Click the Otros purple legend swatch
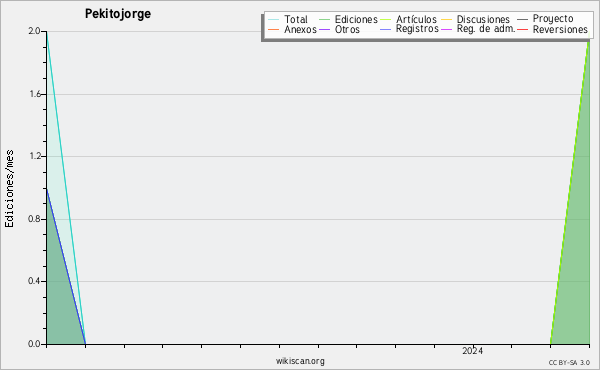The height and width of the screenshot is (370, 600). coord(324,30)
